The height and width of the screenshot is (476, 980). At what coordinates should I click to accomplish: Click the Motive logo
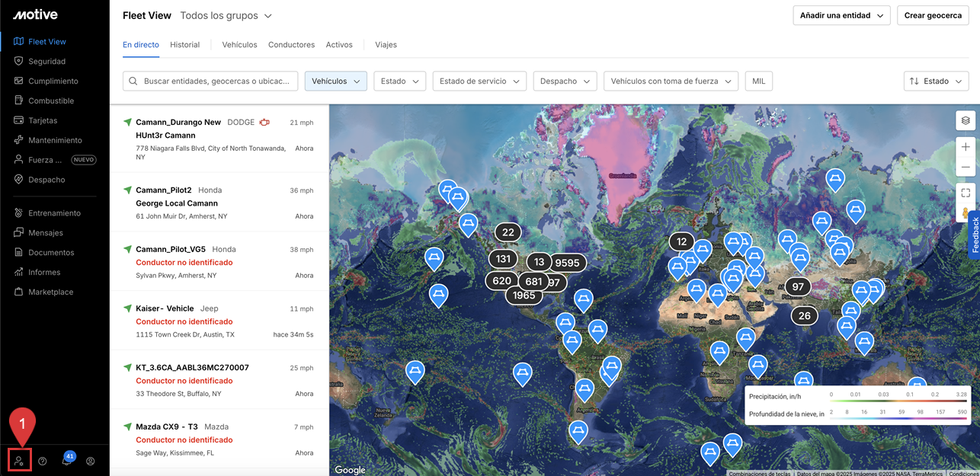[35, 14]
